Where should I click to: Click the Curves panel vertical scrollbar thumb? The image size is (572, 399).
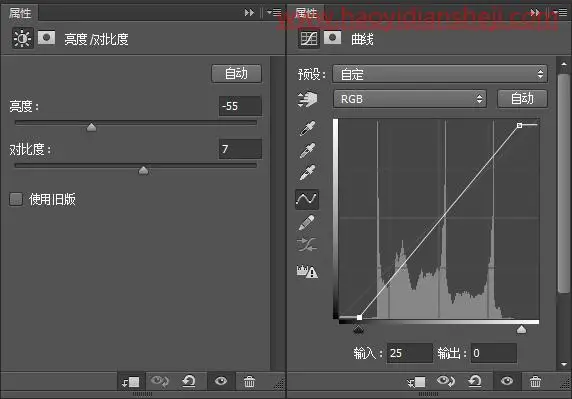(564, 182)
